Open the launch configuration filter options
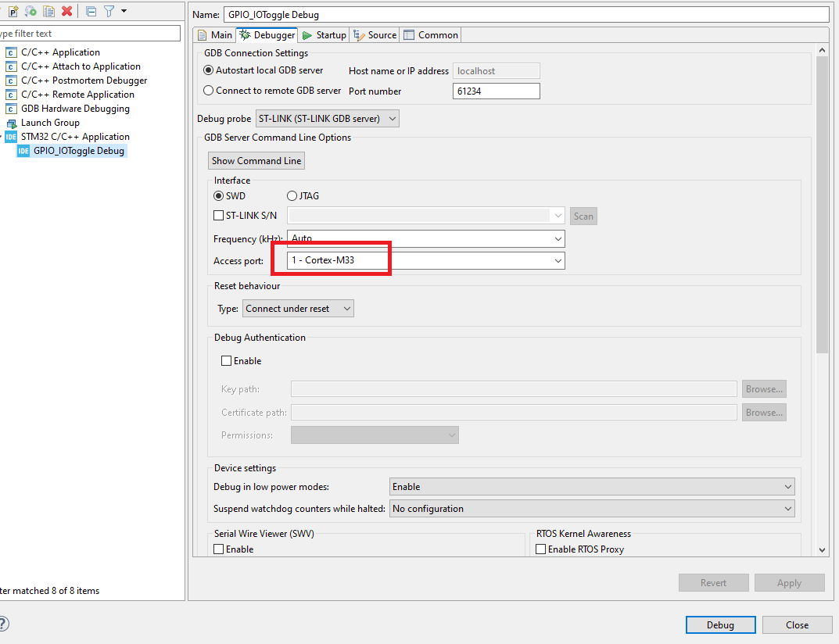Image resolution: width=839 pixels, height=644 pixels. point(109,11)
